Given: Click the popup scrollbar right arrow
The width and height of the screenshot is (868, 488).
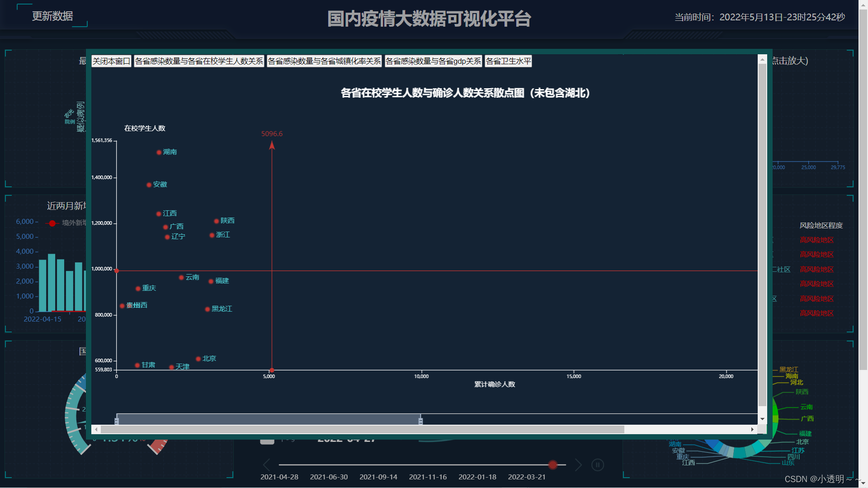Looking at the screenshot, I should (x=752, y=429).
